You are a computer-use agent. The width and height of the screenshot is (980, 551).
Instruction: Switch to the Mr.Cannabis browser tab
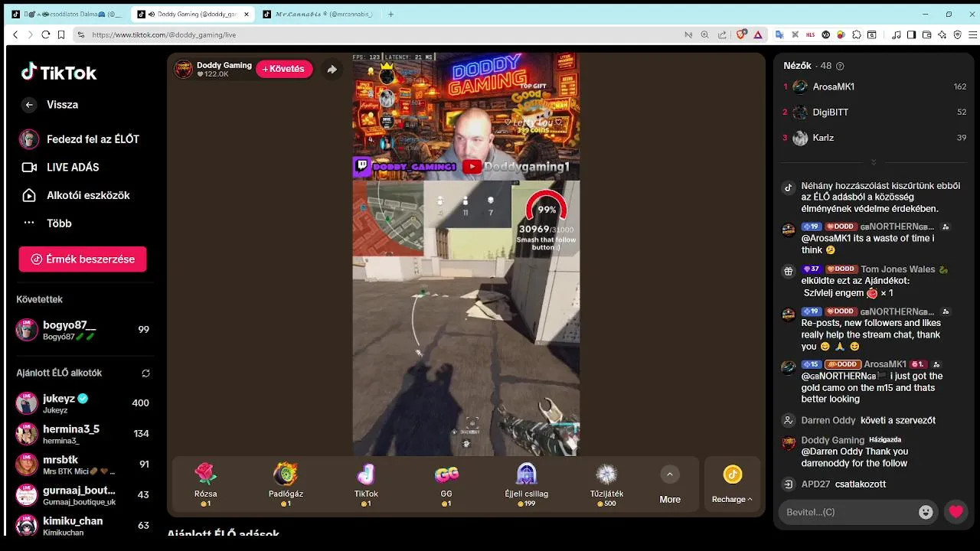coord(317,14)
